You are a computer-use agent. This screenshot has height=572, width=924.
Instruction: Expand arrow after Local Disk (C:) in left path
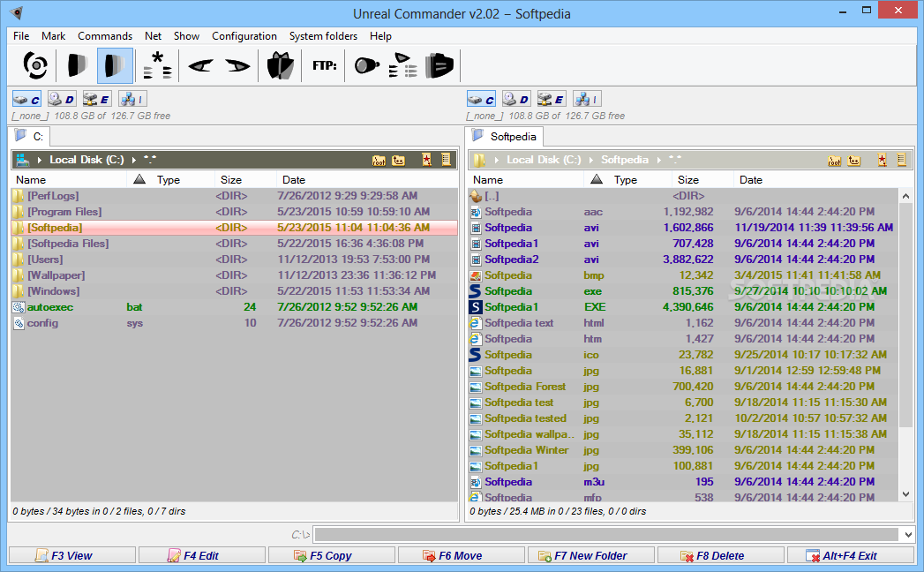[x=134, y=160]
